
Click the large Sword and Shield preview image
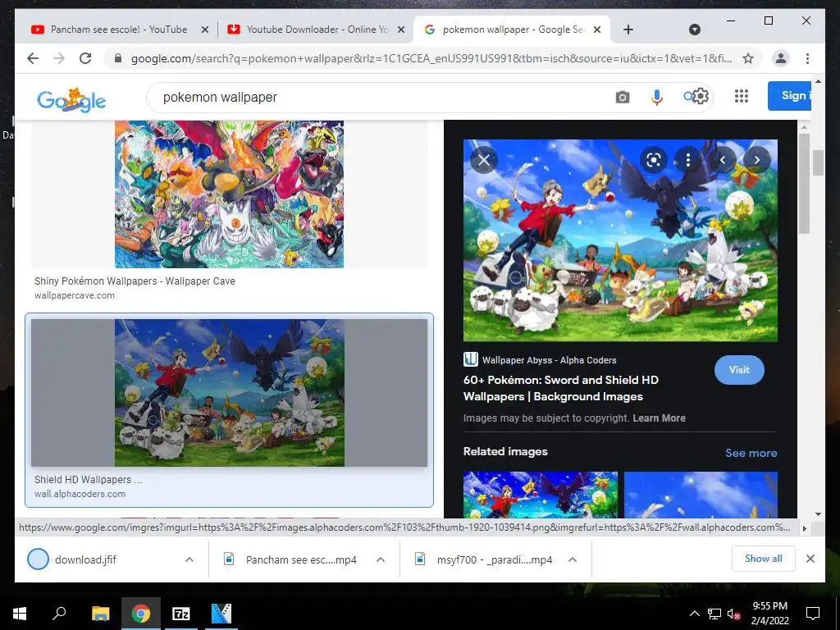tap(620, 240)
